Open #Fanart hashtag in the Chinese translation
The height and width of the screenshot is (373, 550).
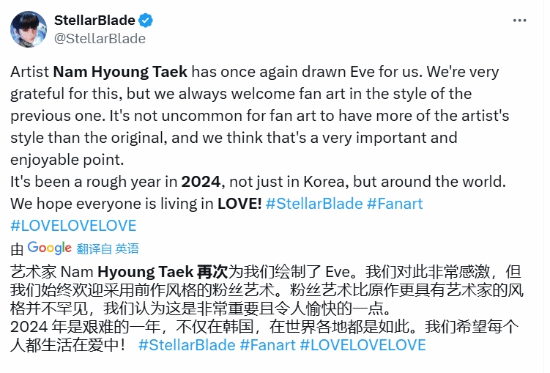[x=268, y=345]
